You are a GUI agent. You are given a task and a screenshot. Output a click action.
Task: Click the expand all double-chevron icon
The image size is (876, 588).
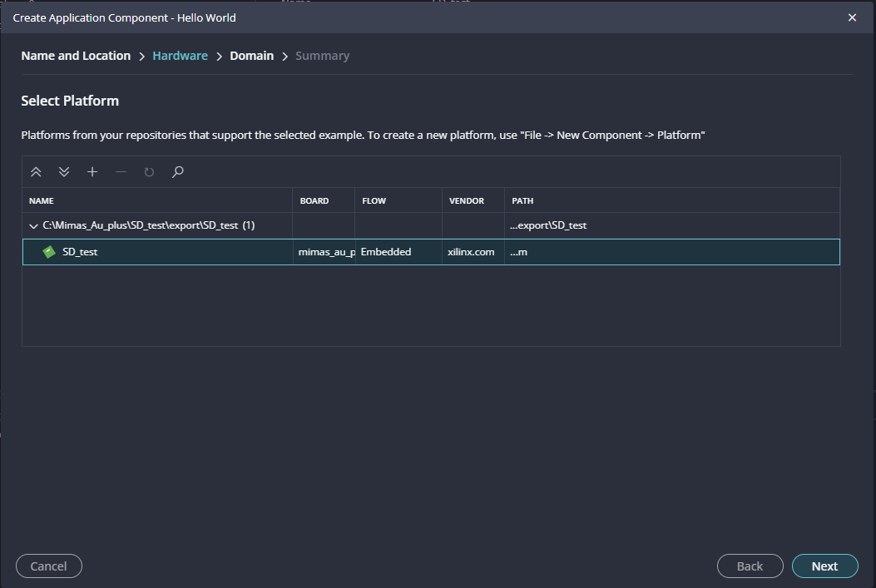point(64,172)
